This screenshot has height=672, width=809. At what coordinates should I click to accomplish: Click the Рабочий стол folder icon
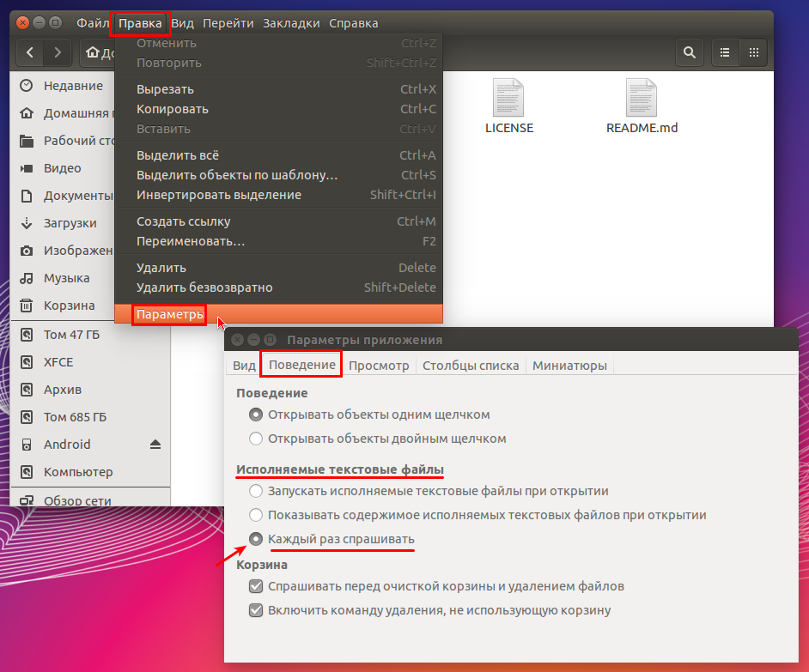[27, 141]
